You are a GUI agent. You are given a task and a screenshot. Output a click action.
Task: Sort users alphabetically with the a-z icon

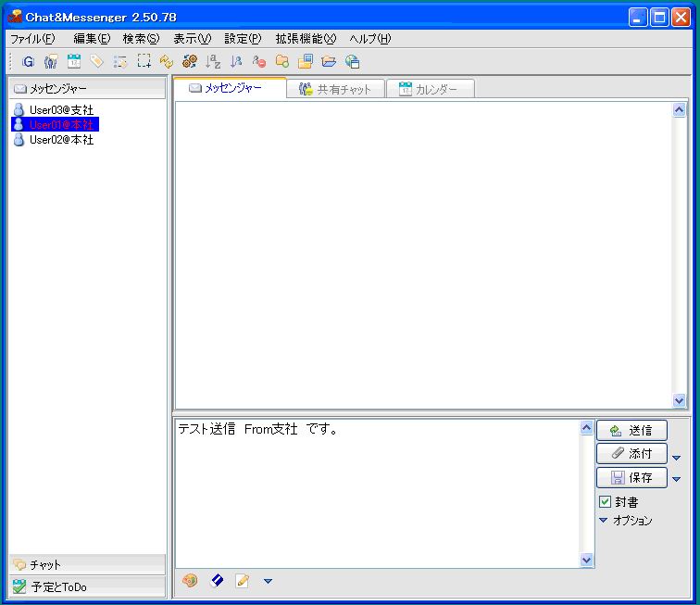[x=213, y=61]
